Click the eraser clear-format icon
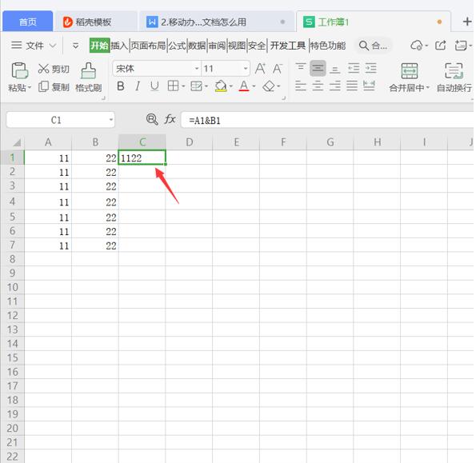Viewport: 476px width, 463px height. click(269, 86)
